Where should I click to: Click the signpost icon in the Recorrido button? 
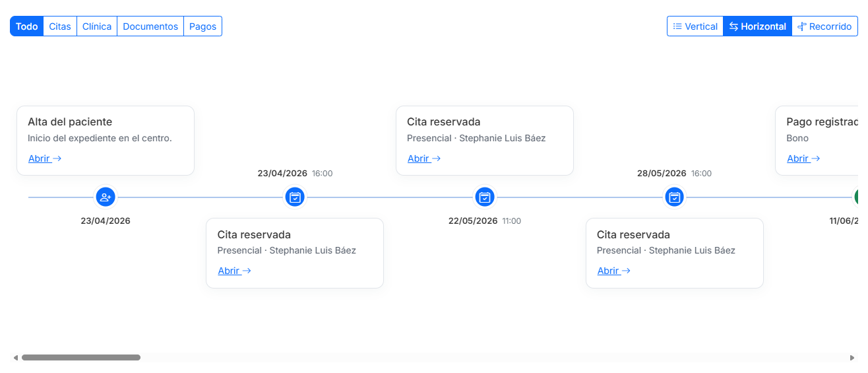click(802, 26)
